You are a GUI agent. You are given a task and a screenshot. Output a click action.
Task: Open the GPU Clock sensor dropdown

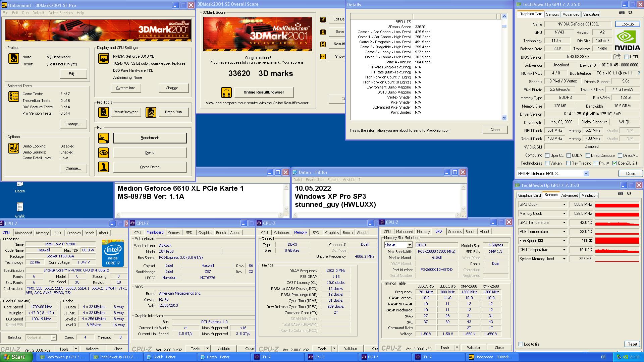(564, 204)
